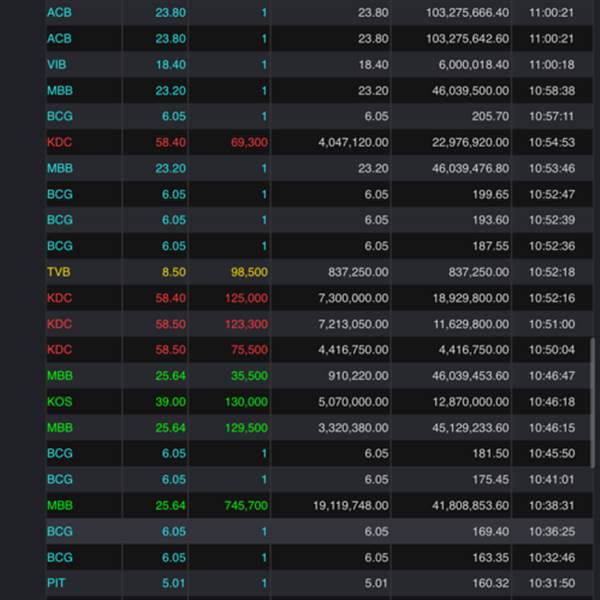Click KDC volume 69,300

tap(249, 142)
